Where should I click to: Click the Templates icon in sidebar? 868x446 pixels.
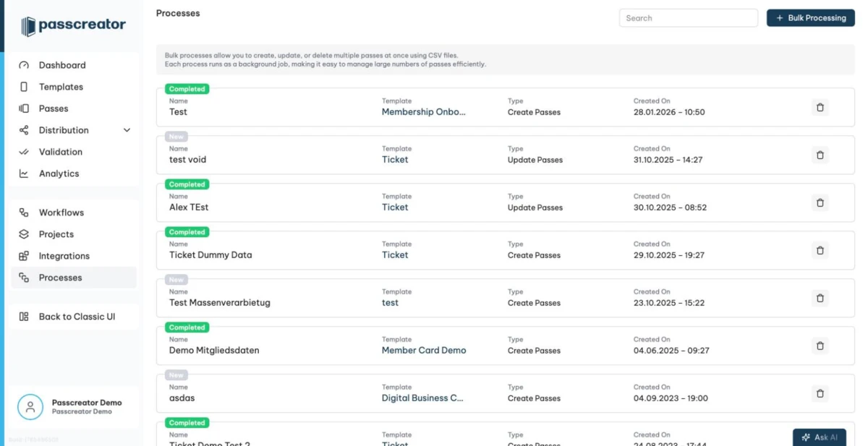click(x=24, y=87)
